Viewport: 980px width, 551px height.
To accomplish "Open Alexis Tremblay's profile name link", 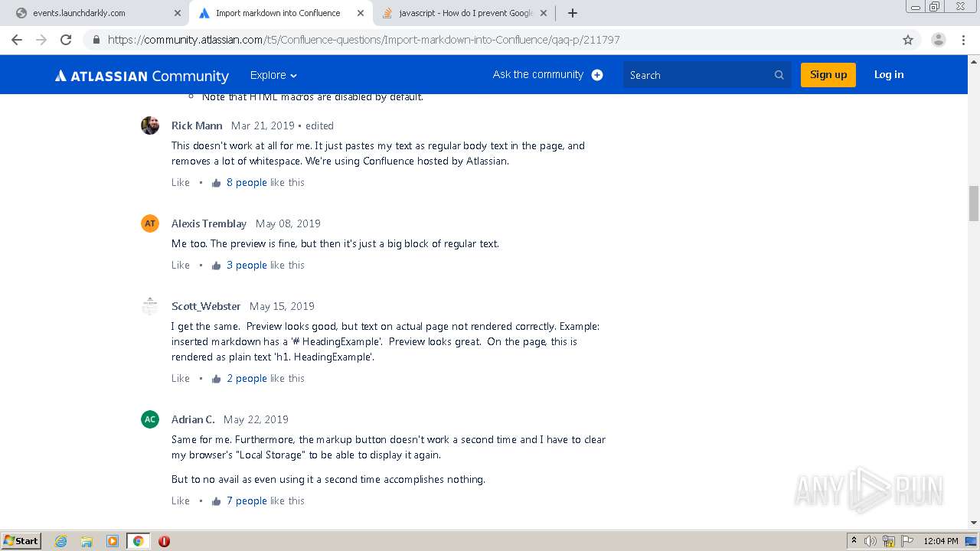I will click(x=209, y=223).
